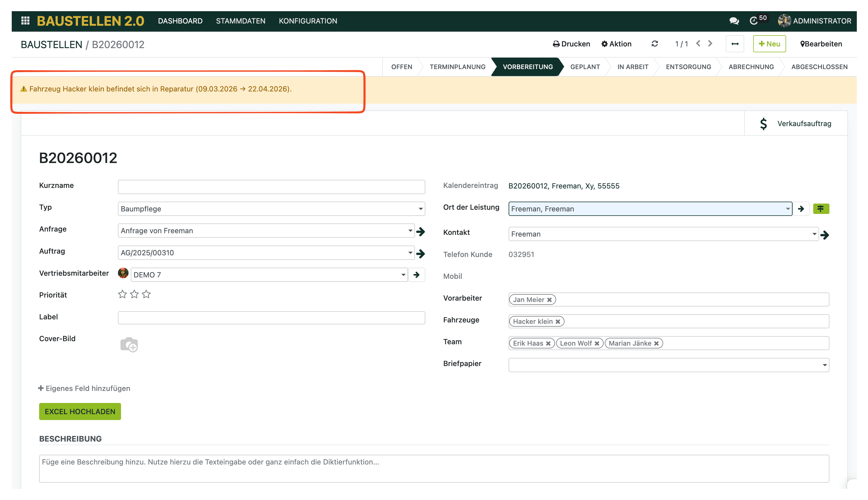Open the chat conversations icon

(734, 21)
